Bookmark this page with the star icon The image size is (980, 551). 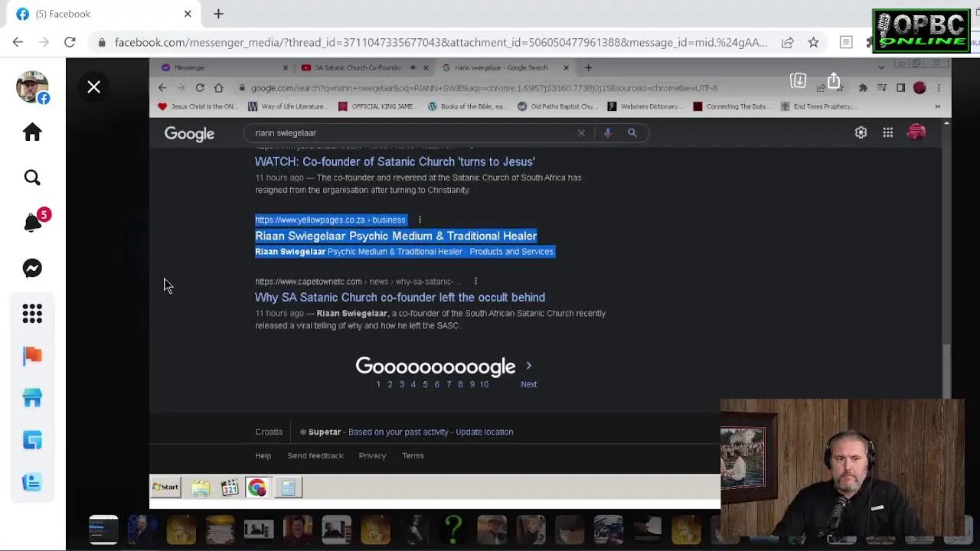tap(813, 42)
